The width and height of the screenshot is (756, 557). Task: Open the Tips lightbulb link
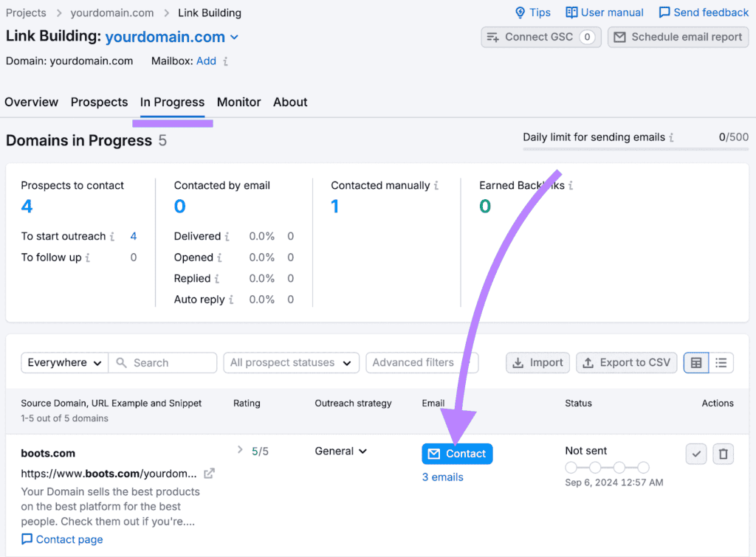[532, 13]
